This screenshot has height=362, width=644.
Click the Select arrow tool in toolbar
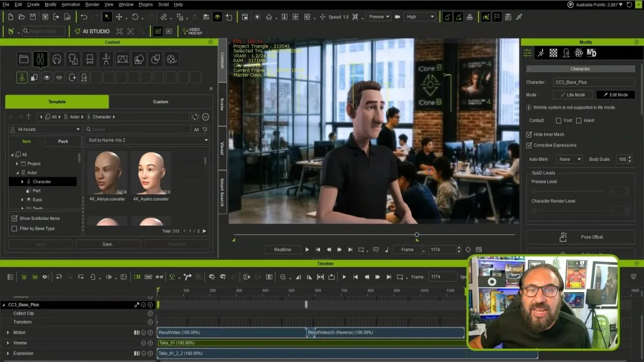[x=107, y=17]
